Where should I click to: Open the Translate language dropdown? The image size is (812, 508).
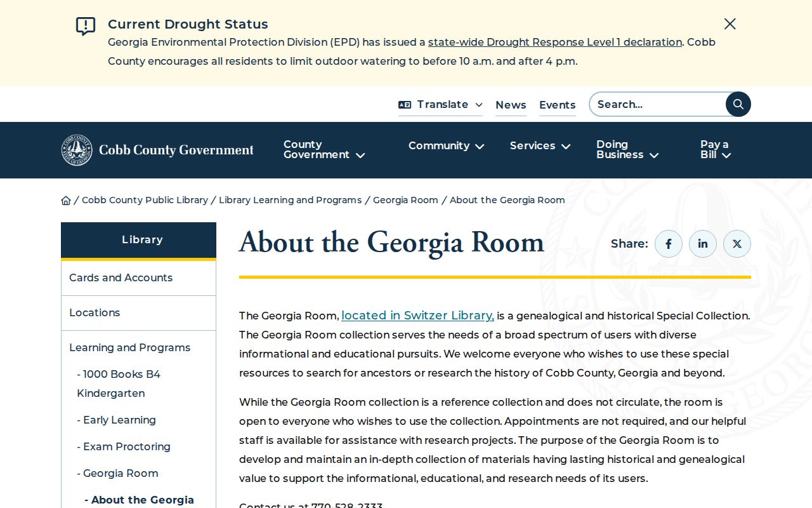coord(440,105)
